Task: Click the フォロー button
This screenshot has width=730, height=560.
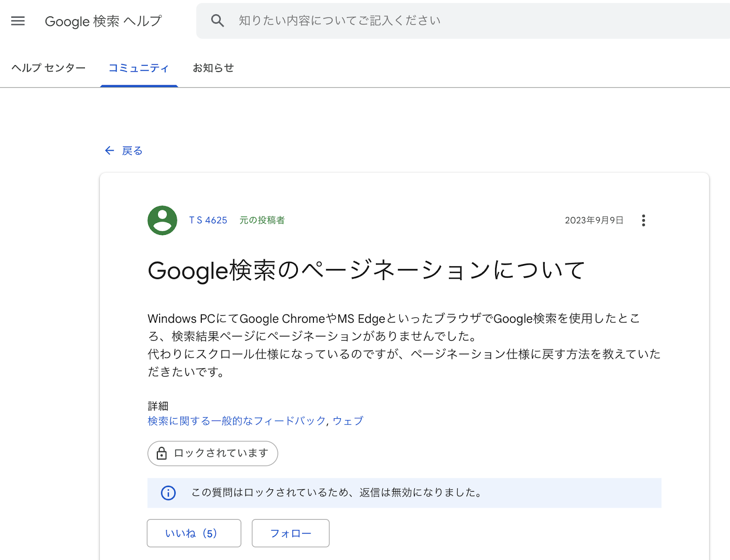Action: coord(291,533)
